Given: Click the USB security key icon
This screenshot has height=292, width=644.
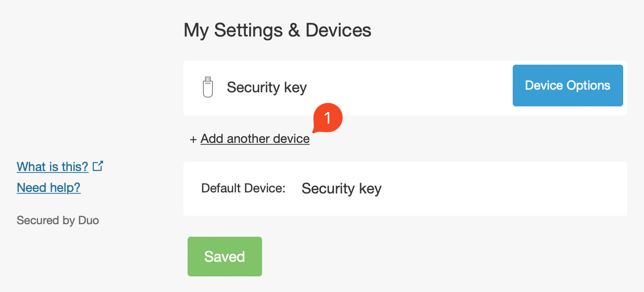Looking at the screenshot, I should [x=208, y=87].
